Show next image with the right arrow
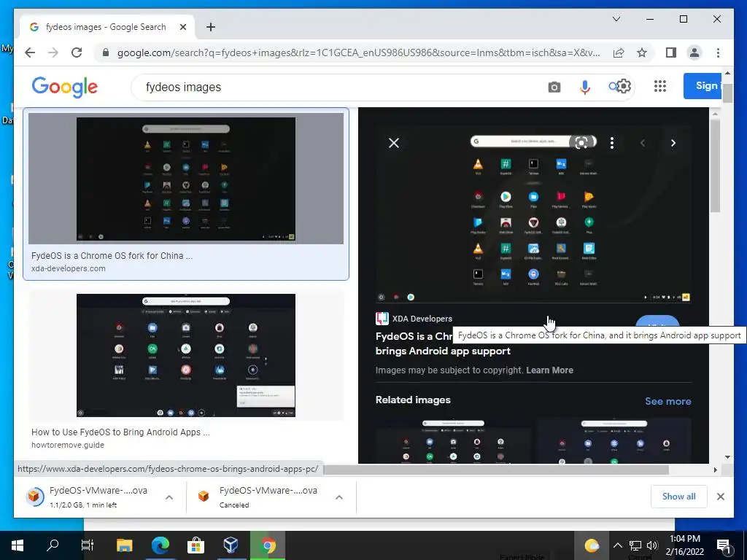This screenshot has height=560, width=747. tap(673, 143)
